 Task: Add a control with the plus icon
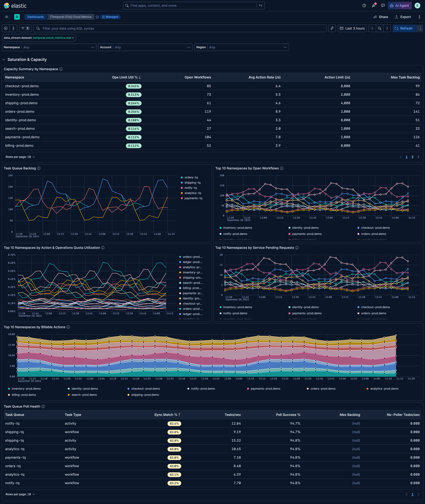(x=6, y=28)
